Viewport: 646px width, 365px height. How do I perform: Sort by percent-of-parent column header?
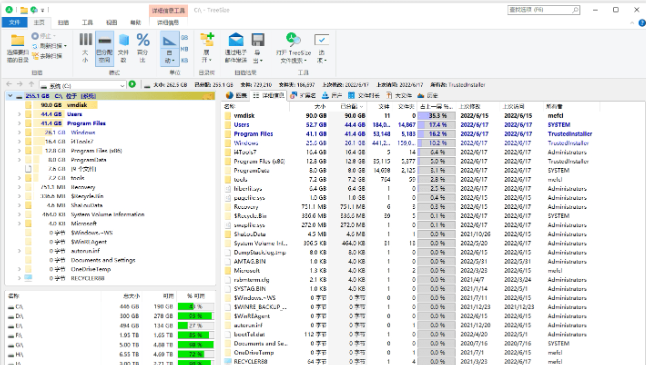(x=437, y=106)
